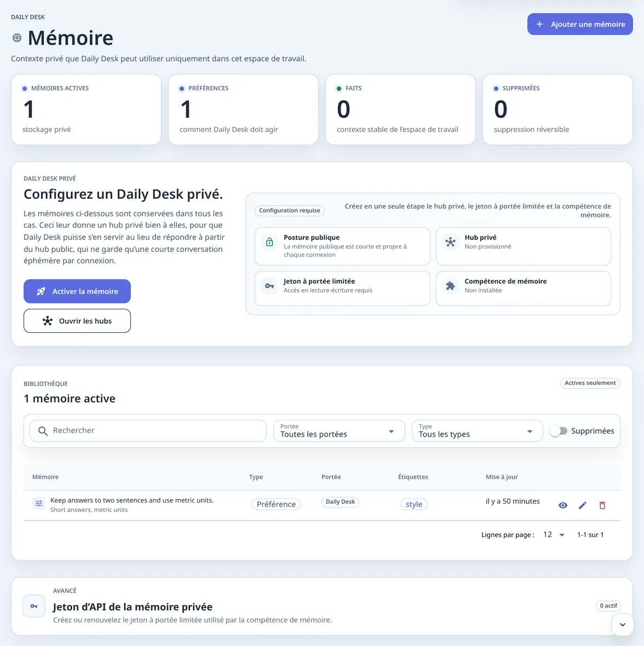The width and height of the screenshot is (644, 646).
Task: Click the chip icon beside Mémoire title
Action: (17, 38)
